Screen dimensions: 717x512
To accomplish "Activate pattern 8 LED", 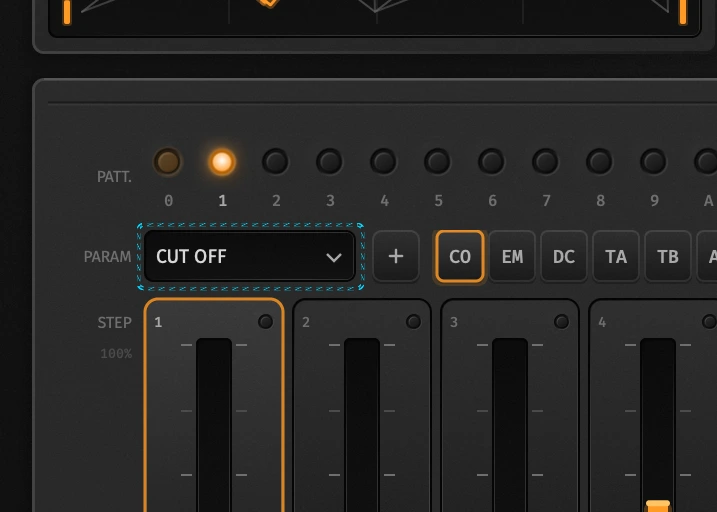I will point(599,161).
